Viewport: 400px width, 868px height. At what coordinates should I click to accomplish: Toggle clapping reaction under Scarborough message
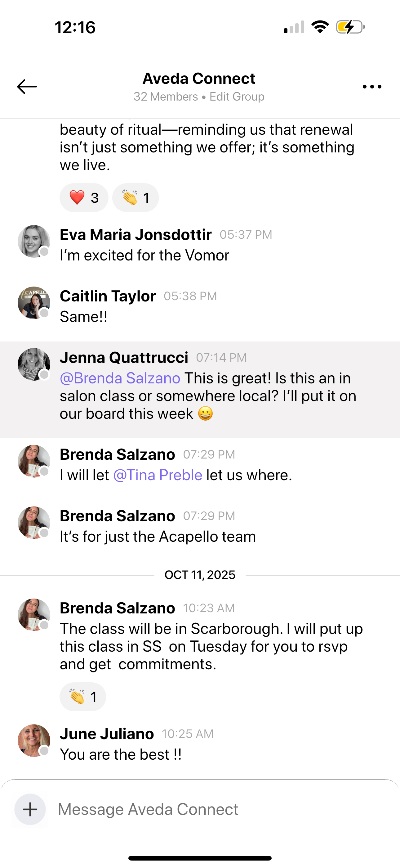[83, 697]
